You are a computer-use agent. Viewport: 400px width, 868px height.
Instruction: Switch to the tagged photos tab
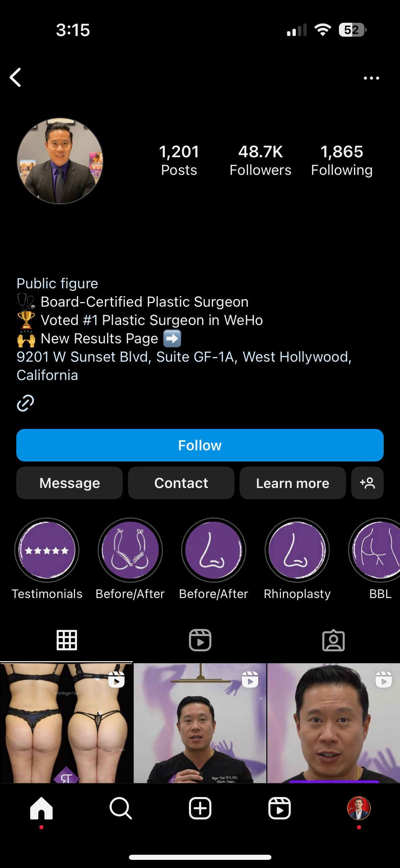tap(333, 640)
